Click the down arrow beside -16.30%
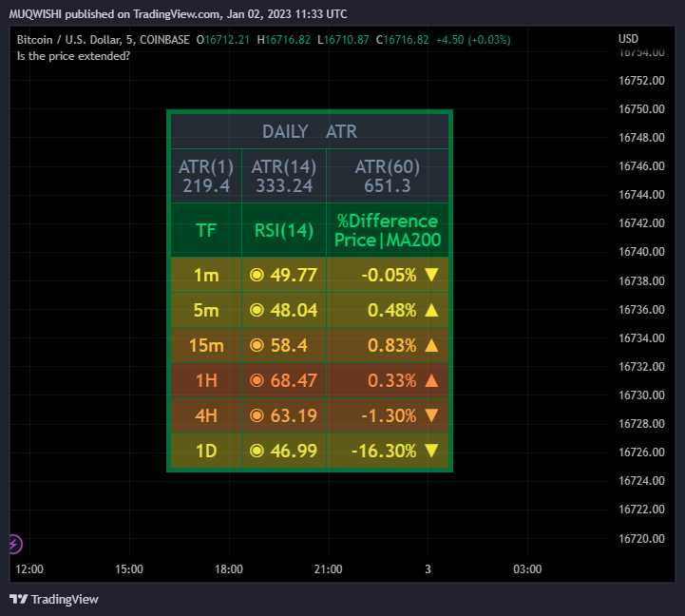The width and height of the screenshot is (685, 616). click(431, 451)
